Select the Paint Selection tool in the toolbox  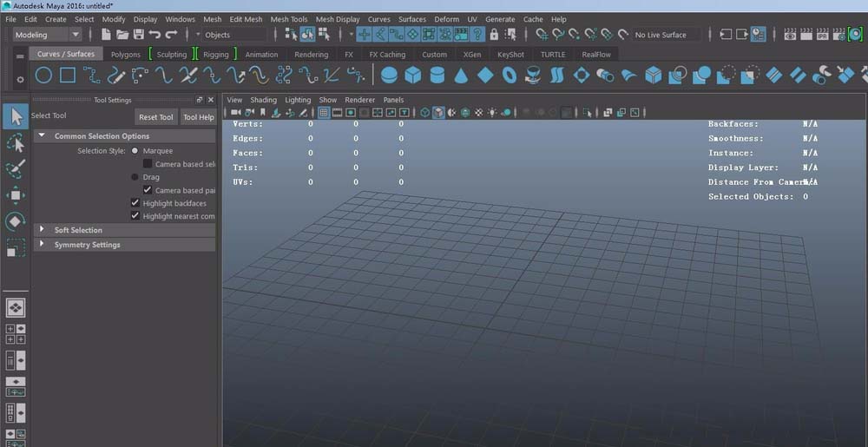16,169
